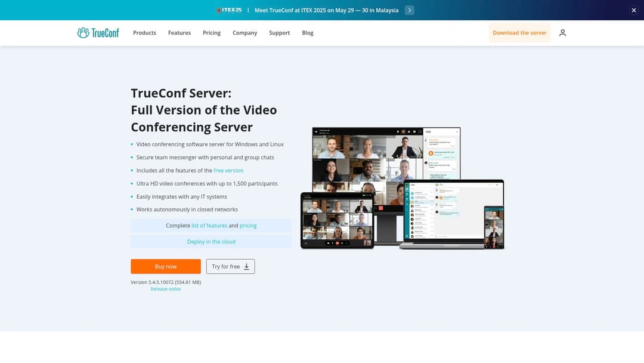Screen dimensions: 644x363
Task: Click the 'Secure team messenger' bullet text
Action: pos(205,158)
